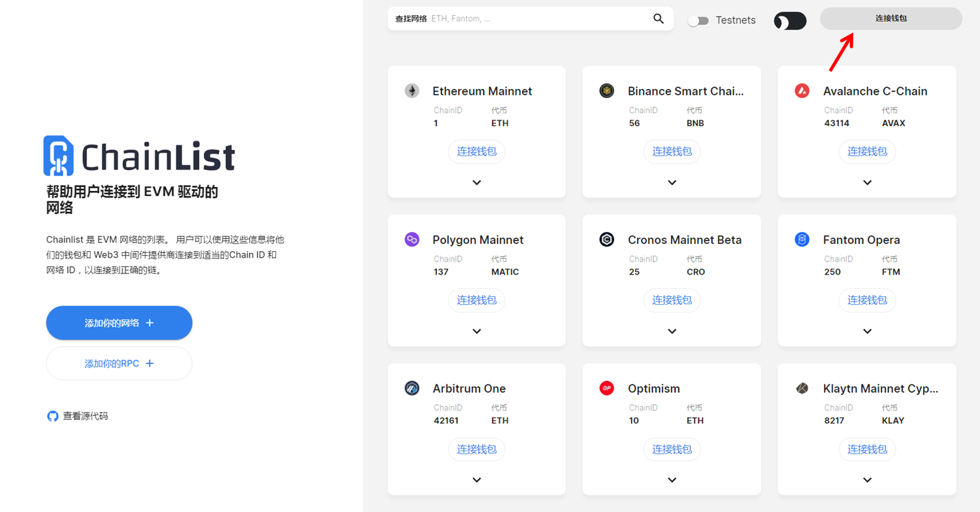The height and width of the screenshot is (512, 980).
Task: Expand the Klaytn Mainnet card details
Action: tap(868, 480)
